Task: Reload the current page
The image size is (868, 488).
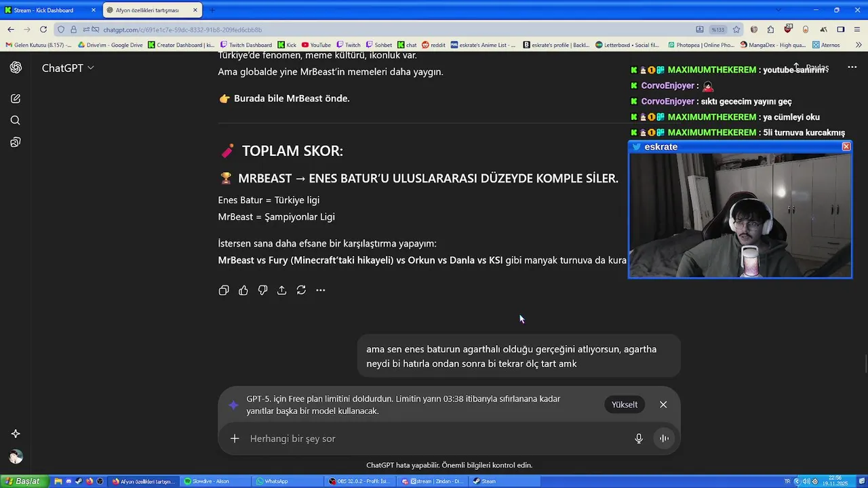Action: click(43, 29)
